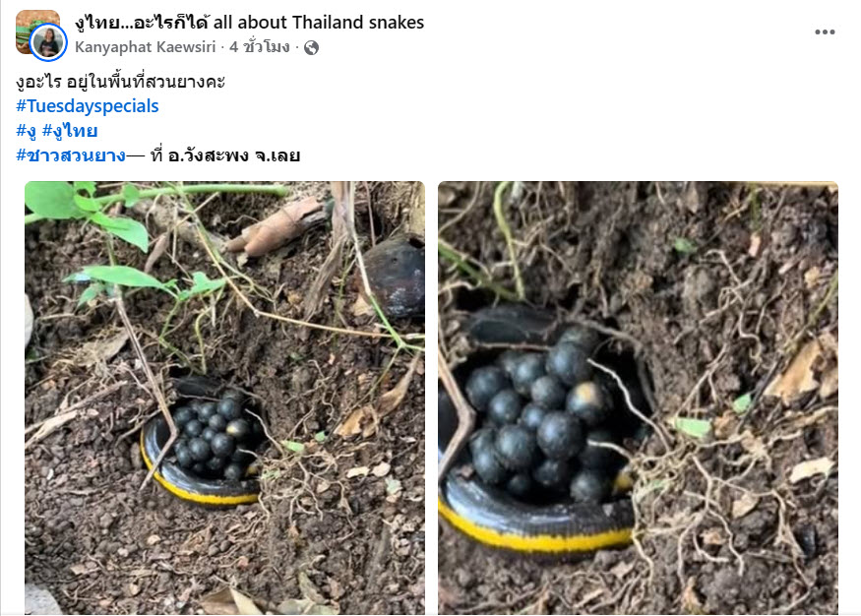The height and width of the screenshot is (616, 861).
Task: Click the dark seed pod in left photo
Action: (x=397, y=277)
